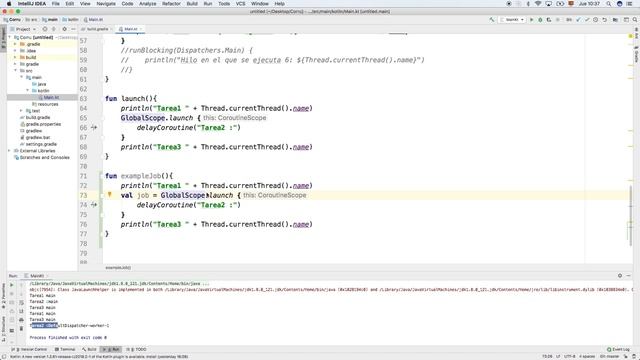Click the suspend gutter icon on line 66
Screen dimensions: 640x360
click(x=94, y=128)
